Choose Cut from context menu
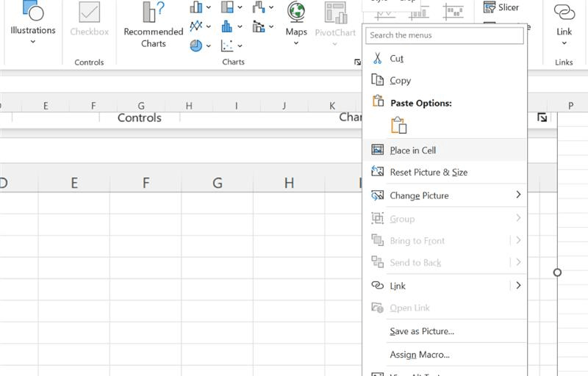Screen dimensions: 588x376 click(445, 59)
